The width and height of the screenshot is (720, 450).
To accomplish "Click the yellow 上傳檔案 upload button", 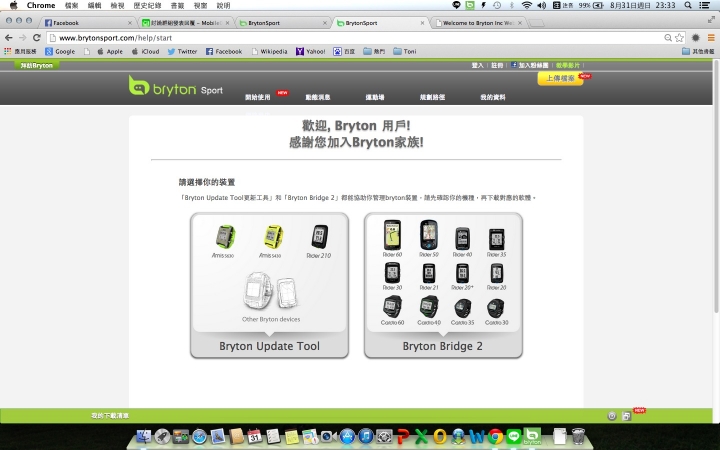I will pyautogui.click(x=560, y=79).
